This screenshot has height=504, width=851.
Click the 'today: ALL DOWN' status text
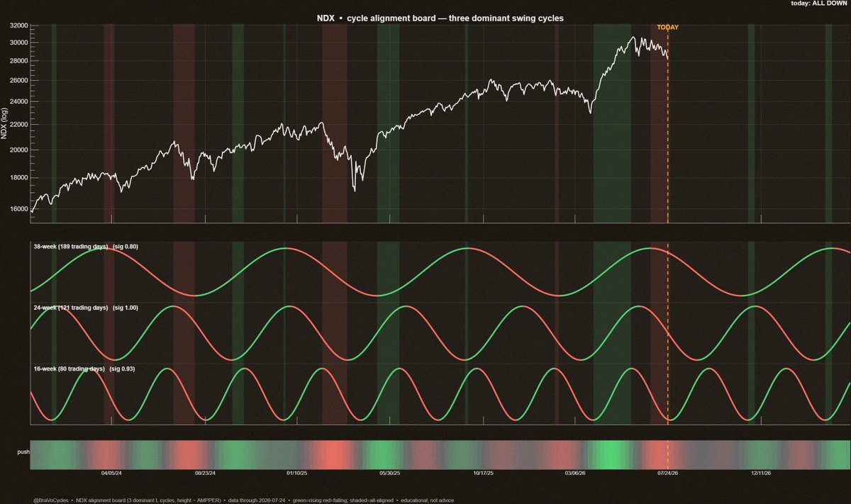pos(818,4)
